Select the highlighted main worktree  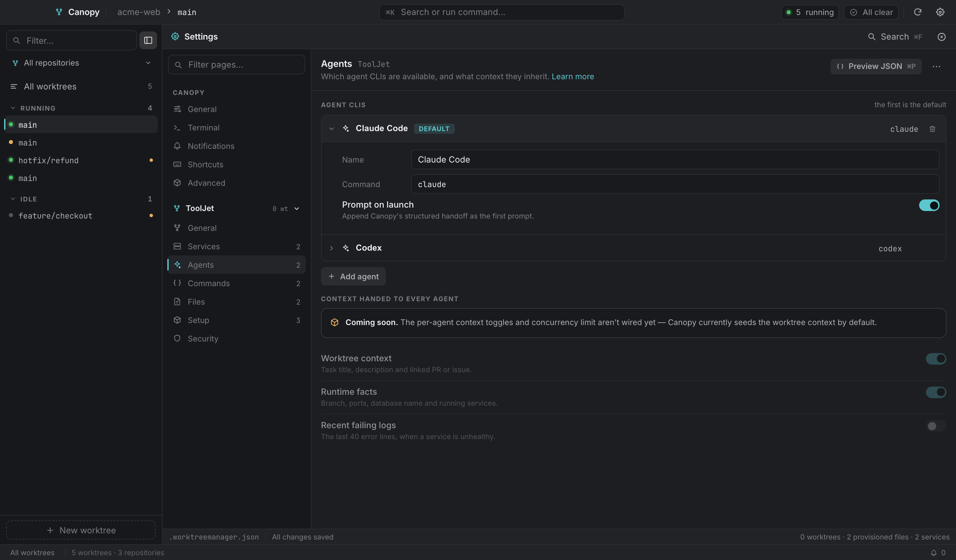coord(81,124)
